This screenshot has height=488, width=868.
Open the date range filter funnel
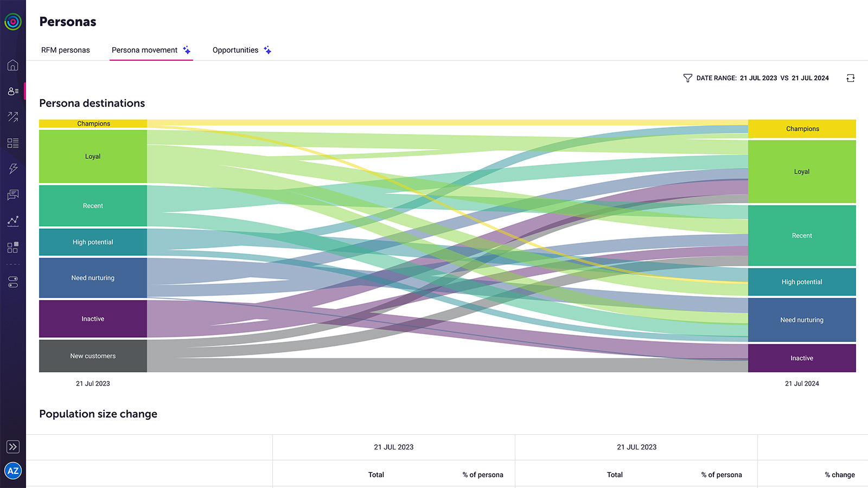pos(687,78)
